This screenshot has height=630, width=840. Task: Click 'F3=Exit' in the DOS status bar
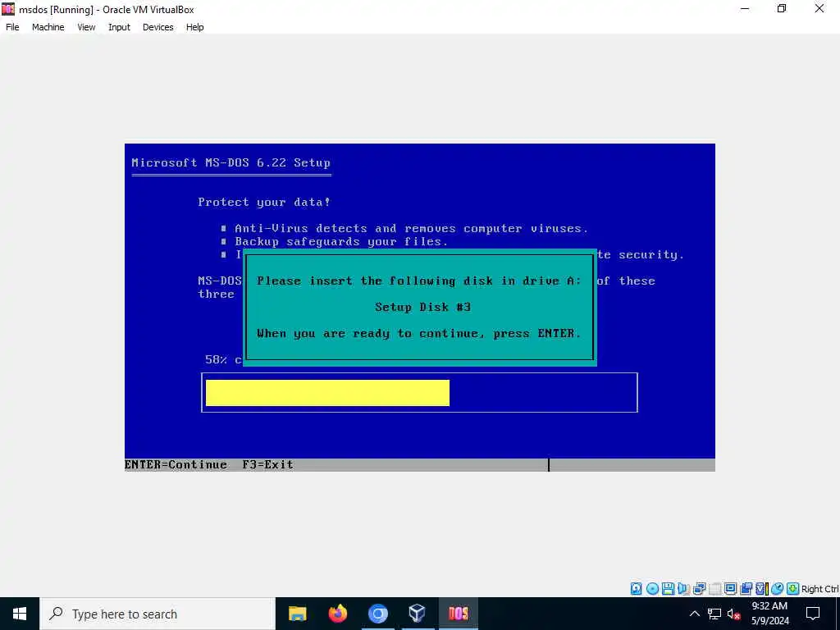(268, 464)
